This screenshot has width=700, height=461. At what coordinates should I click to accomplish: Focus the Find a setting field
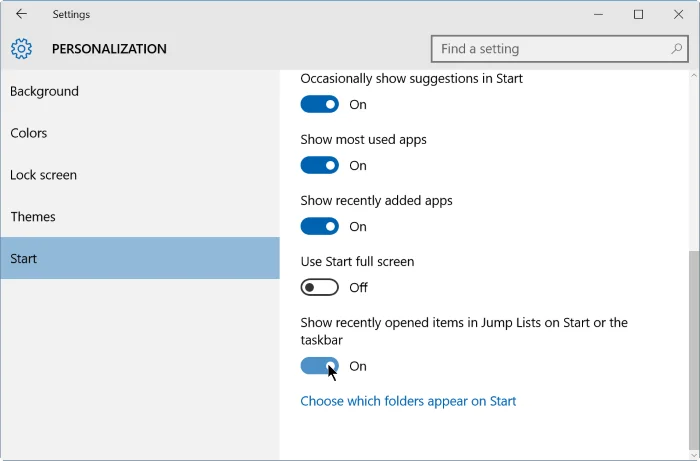click(559, 49)
